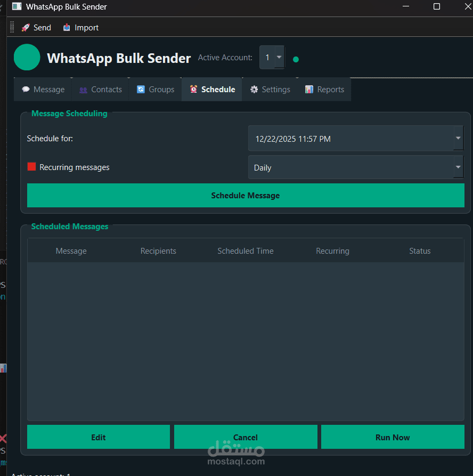Click the Run Now button

click(x=393, y=437)
